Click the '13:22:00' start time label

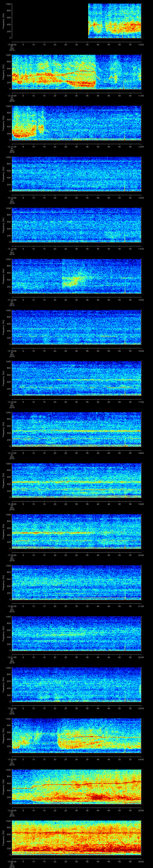click(x=12, y=708)
